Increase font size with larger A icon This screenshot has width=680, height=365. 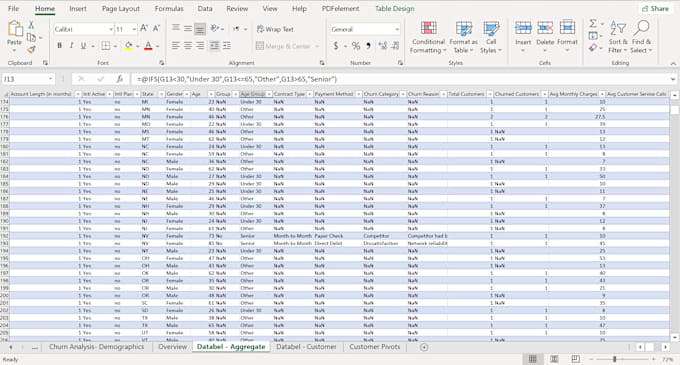click(144, 29)
